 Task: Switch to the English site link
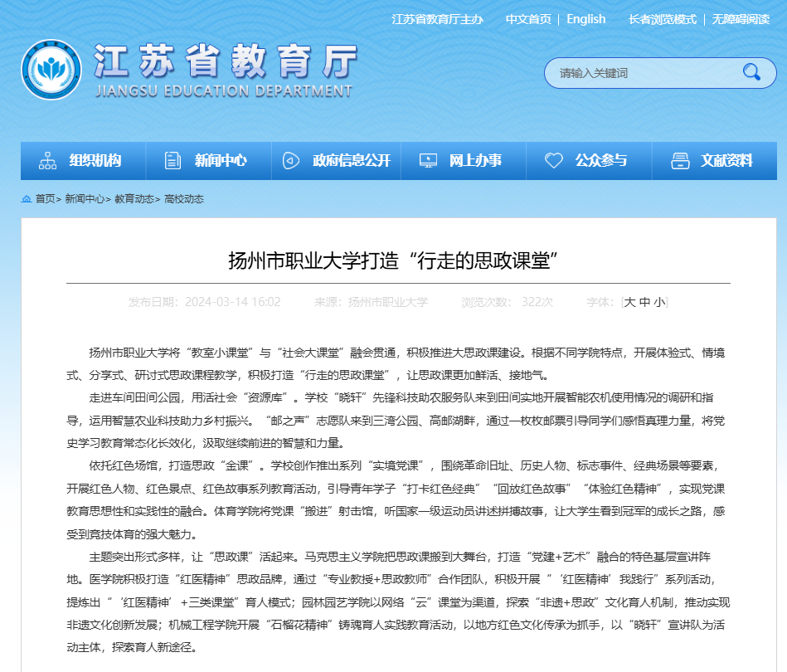585,19
